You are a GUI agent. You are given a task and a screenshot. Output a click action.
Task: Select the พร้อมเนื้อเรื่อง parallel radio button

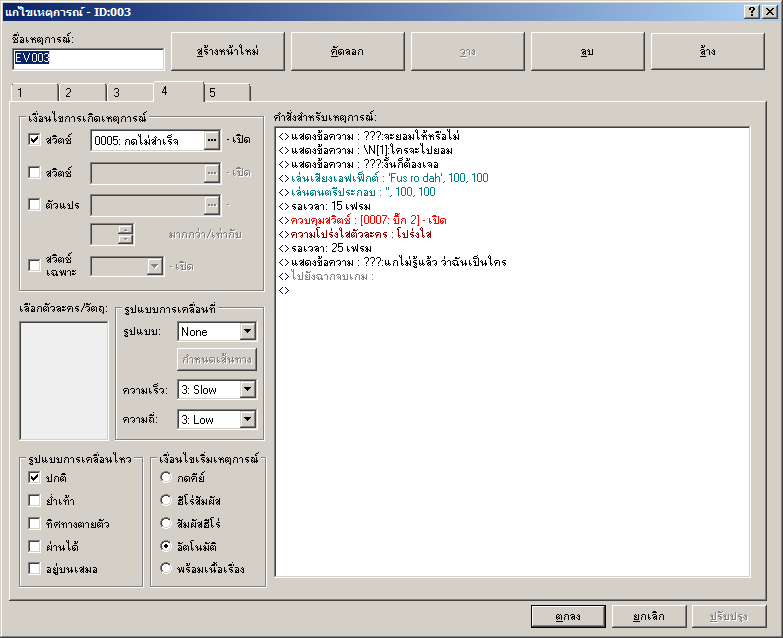point(166,568)
